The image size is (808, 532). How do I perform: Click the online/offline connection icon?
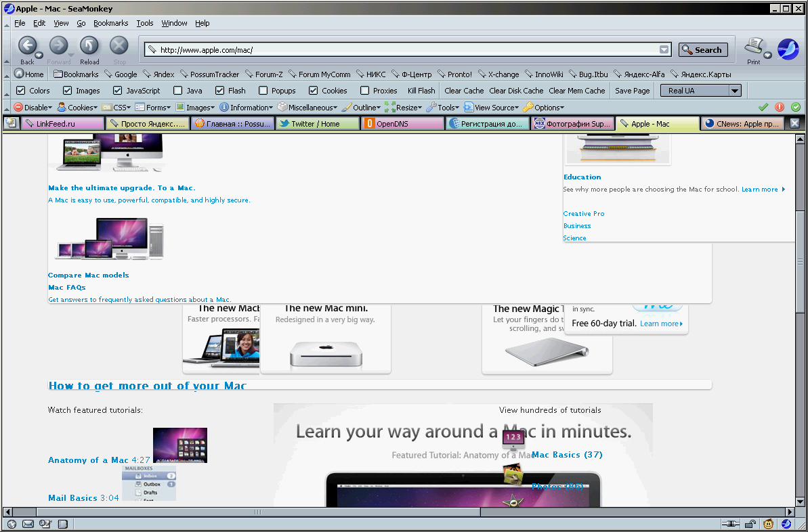(x=730, y=525)
